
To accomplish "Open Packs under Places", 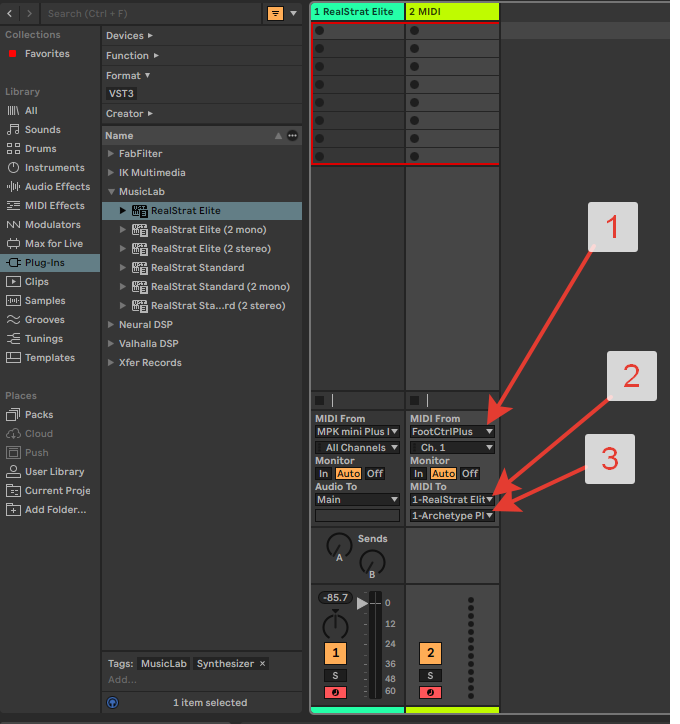I will [x=39, y=414].
